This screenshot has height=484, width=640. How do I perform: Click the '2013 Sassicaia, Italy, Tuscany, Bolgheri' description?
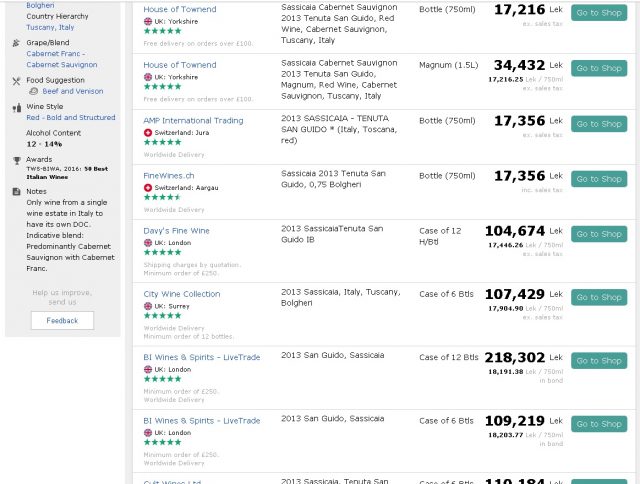click(x=340, y=298)
